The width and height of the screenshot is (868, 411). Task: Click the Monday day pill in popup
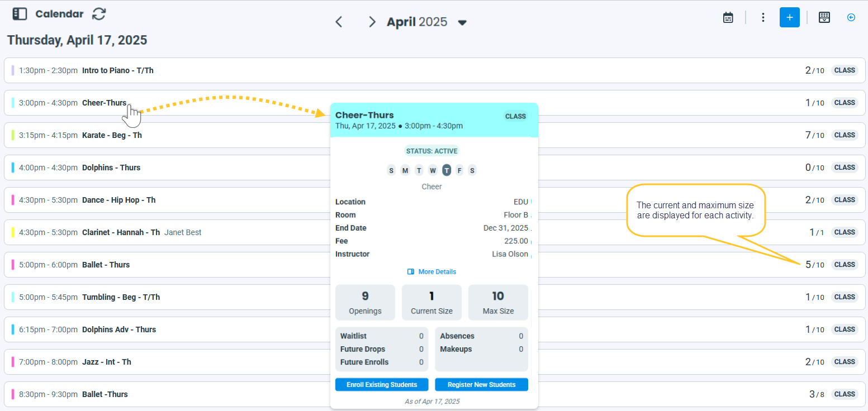coord(405,170)
